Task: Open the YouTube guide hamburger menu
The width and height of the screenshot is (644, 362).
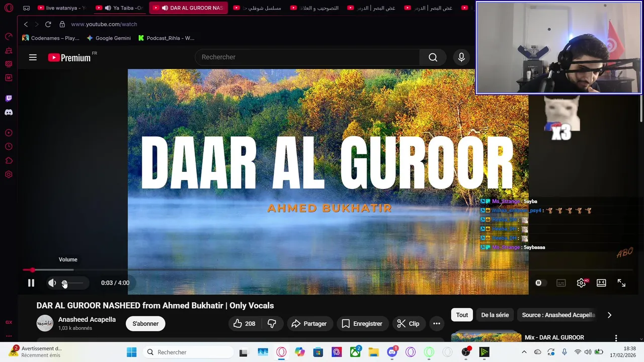Action: 33,57
